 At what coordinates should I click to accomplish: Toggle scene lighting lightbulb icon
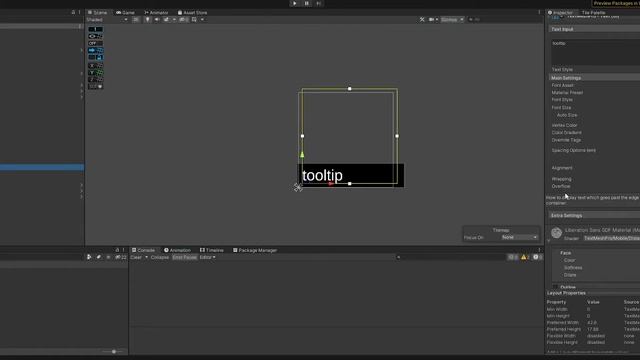coord(147,20)
